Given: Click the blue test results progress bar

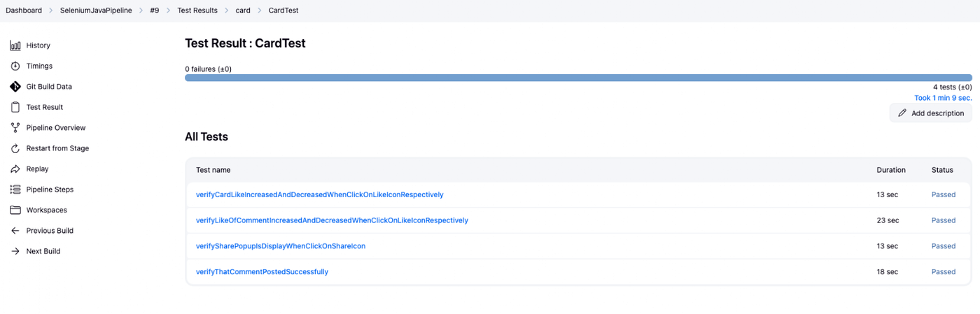Looking at the screenshot, I should (578, 78).
